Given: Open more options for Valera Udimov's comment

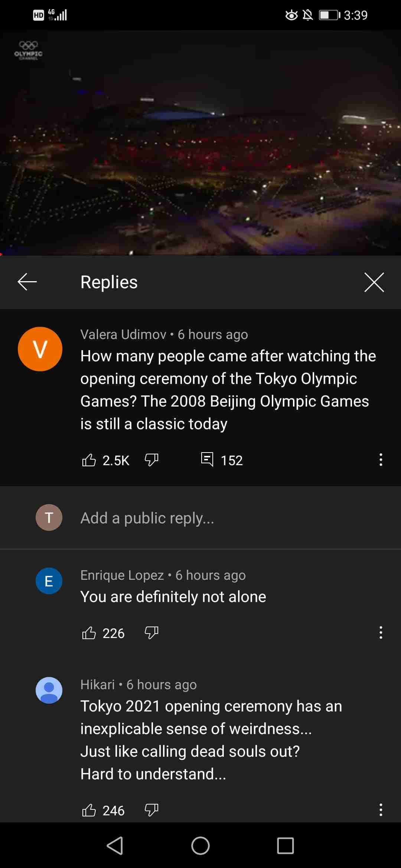Looking at the screenshot, I should (381, 460).
